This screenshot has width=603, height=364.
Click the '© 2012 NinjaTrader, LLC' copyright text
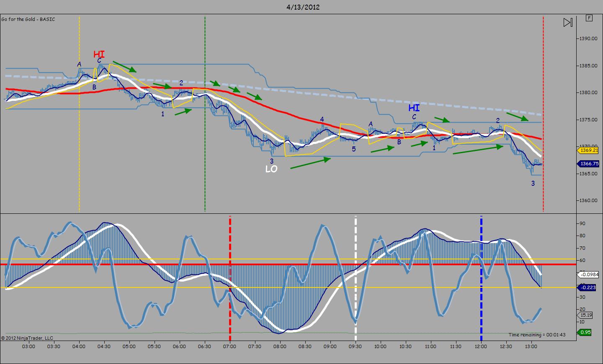tap(27, 338)
